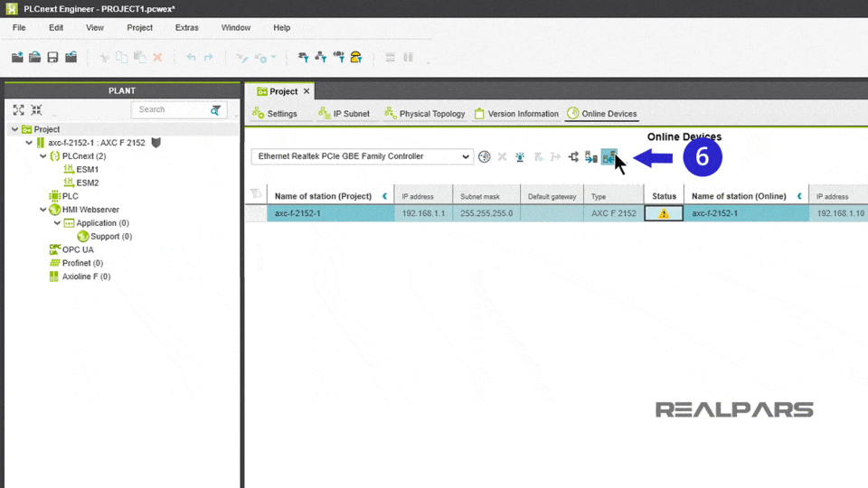
Task: Collapse the axc-f-2152-1 controller node
Action: [29, 143]
